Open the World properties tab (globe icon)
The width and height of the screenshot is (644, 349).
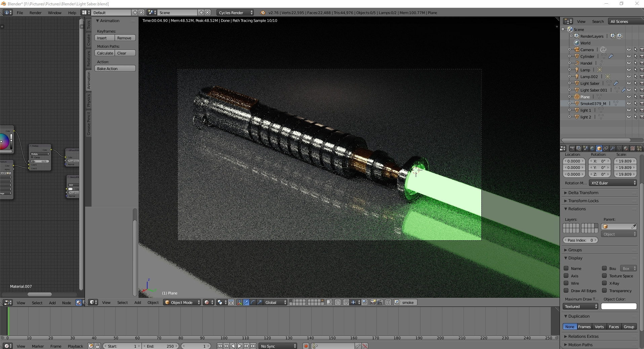tap(592, 148)
